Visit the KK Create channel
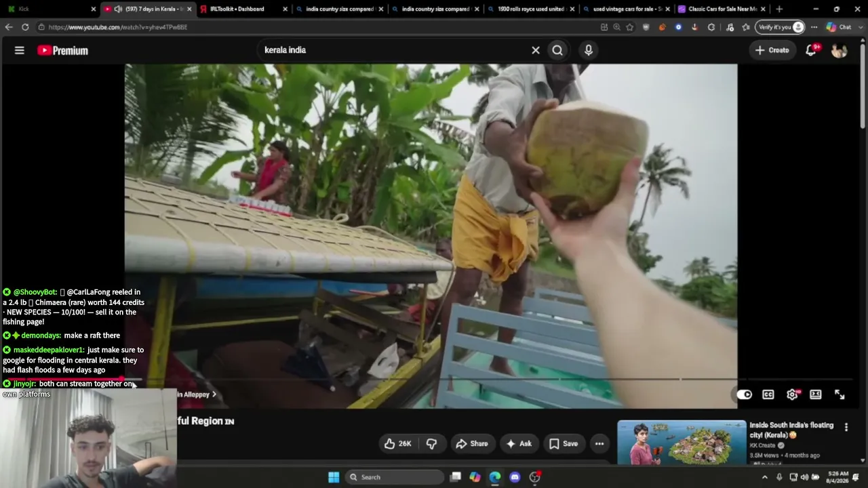The image size is (868, 488). (762, 445)
